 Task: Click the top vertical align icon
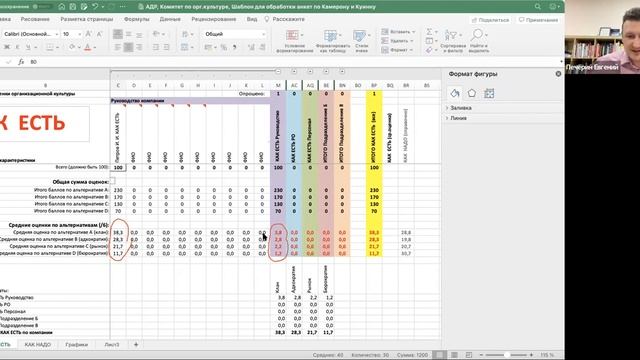click(x=118, y=34)
